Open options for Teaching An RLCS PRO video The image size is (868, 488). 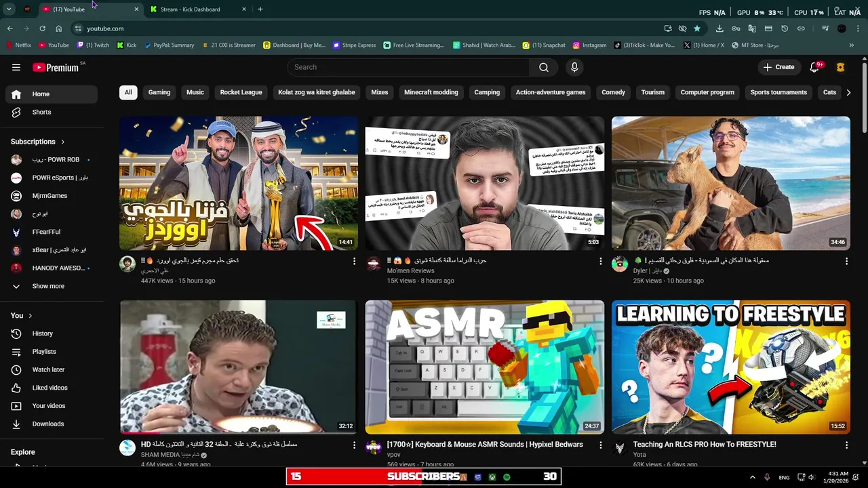pos(846,445)
